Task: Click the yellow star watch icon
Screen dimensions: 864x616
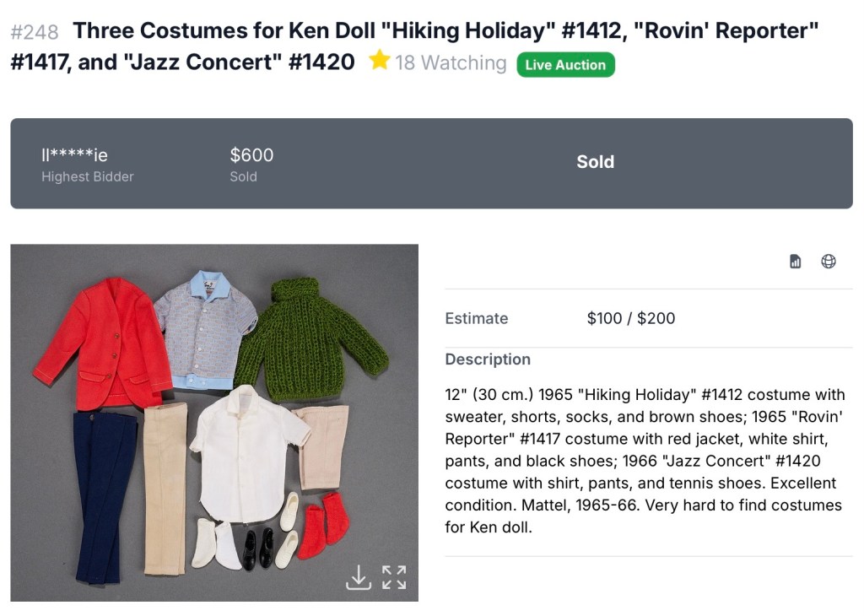Action: pyautogui.click(x=380, y=61)
